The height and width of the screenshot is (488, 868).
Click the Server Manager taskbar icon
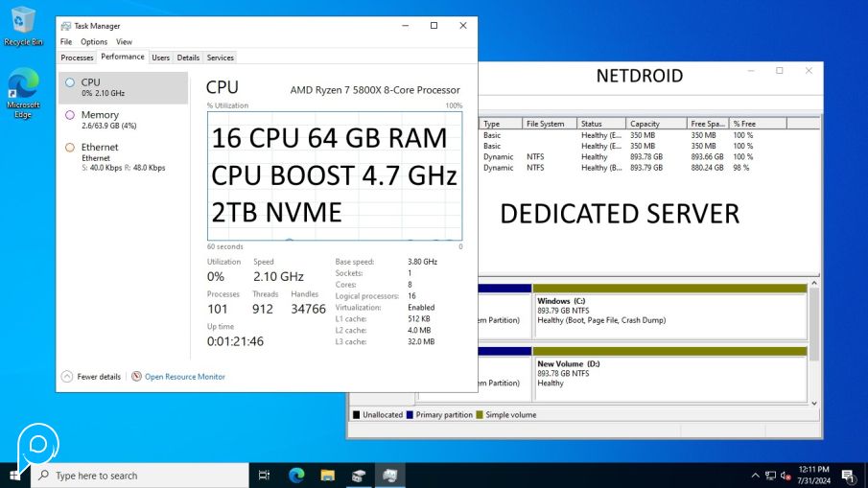tap(358, 476)
